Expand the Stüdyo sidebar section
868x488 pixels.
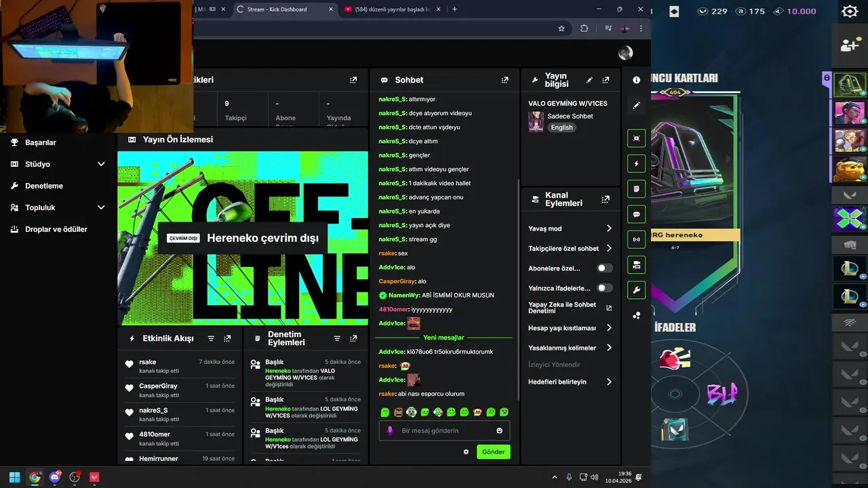[58, 164]
